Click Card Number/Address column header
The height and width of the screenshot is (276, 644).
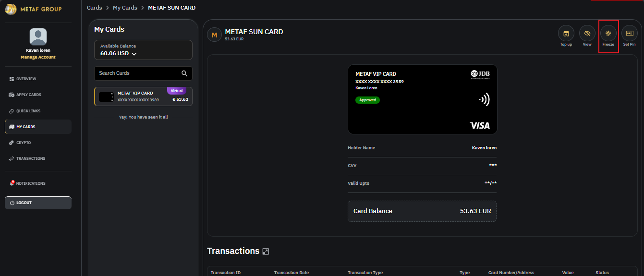pyautogui.click(x=511, y=273)
